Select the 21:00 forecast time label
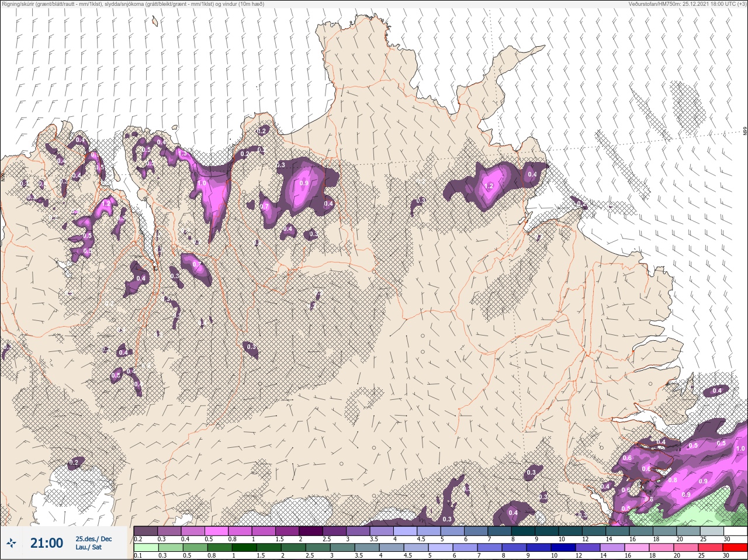Screen dimensions: 748x560 47,543
